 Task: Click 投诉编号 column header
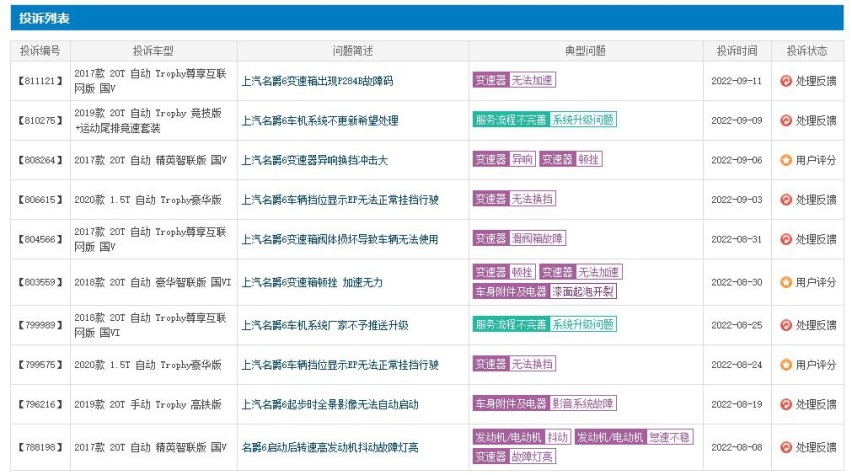click(x=40, y=51)
